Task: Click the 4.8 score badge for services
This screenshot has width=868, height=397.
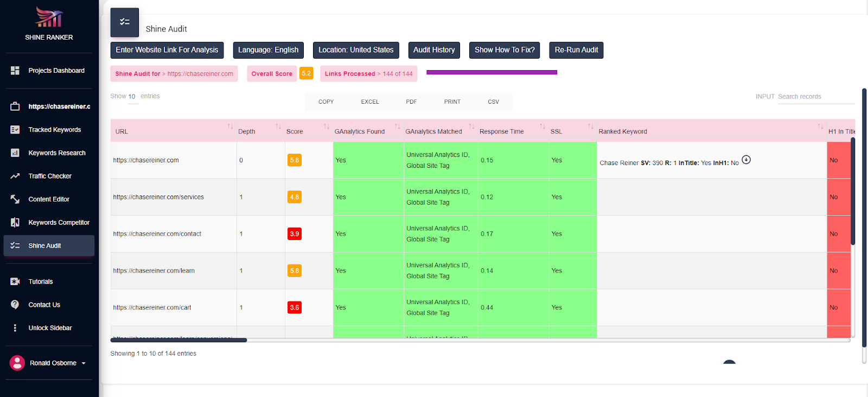Action: point(295,197)
